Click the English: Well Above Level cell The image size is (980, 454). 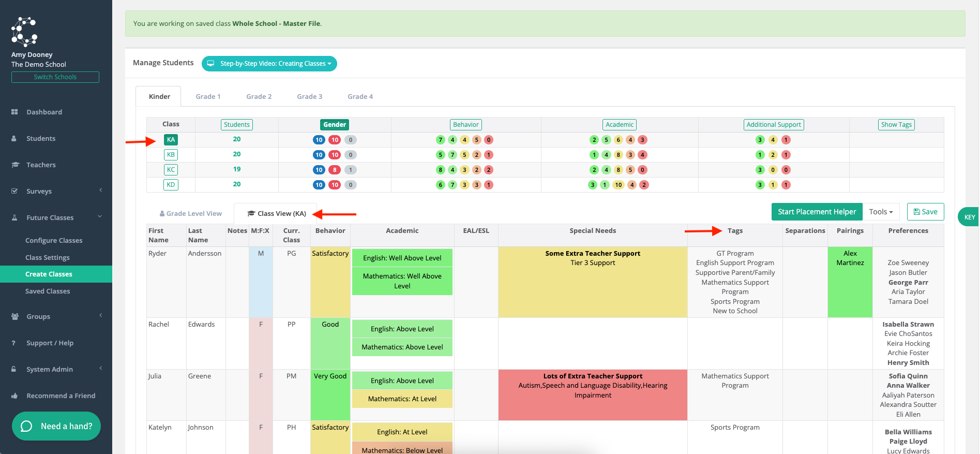tap(402, 258)
